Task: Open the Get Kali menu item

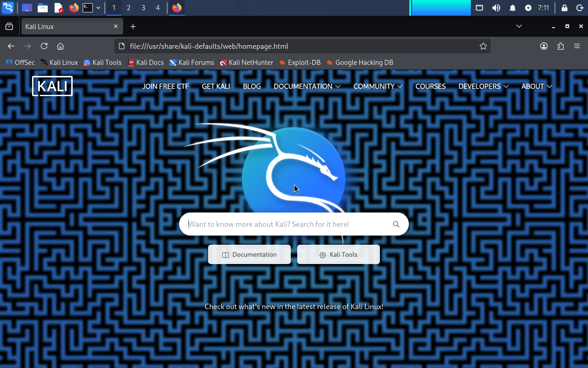Action: point(216,86)
